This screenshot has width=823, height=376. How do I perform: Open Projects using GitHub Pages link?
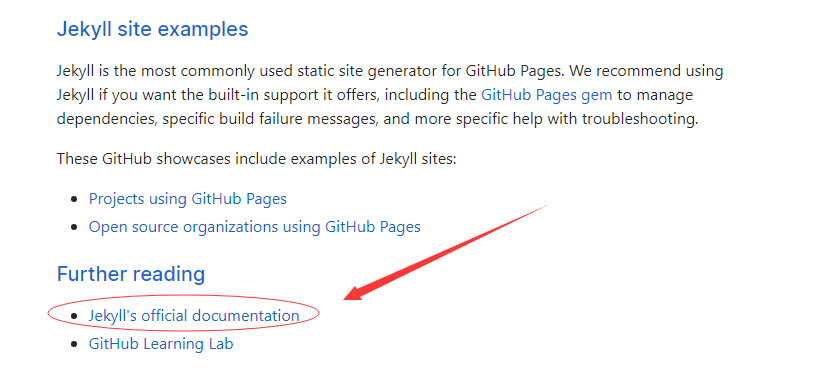tap(187, 199)
